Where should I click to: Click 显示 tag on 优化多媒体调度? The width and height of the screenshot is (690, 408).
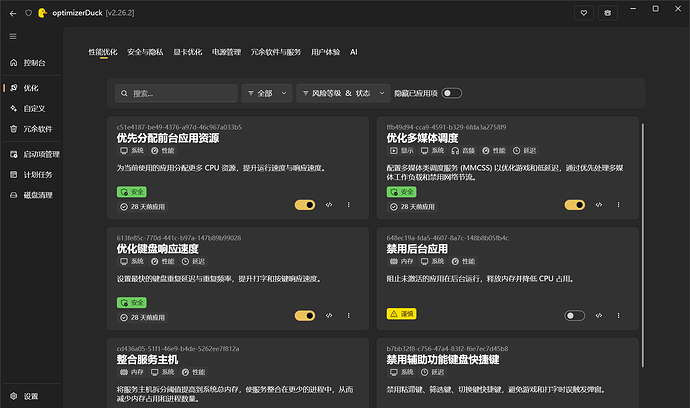[401, 151]
